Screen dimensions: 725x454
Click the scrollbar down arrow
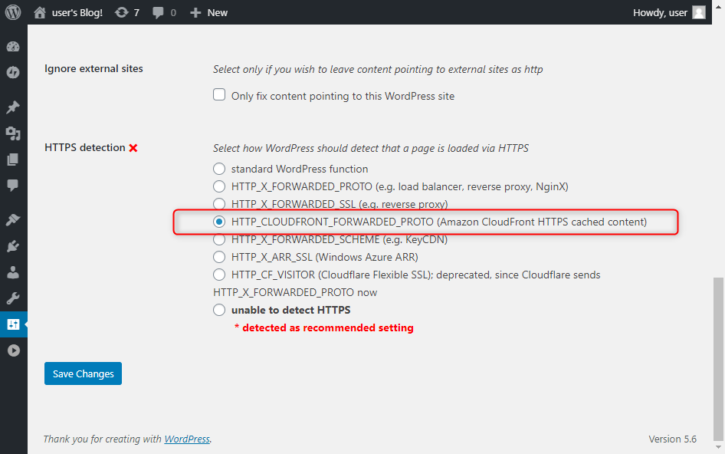coord(718,448)
